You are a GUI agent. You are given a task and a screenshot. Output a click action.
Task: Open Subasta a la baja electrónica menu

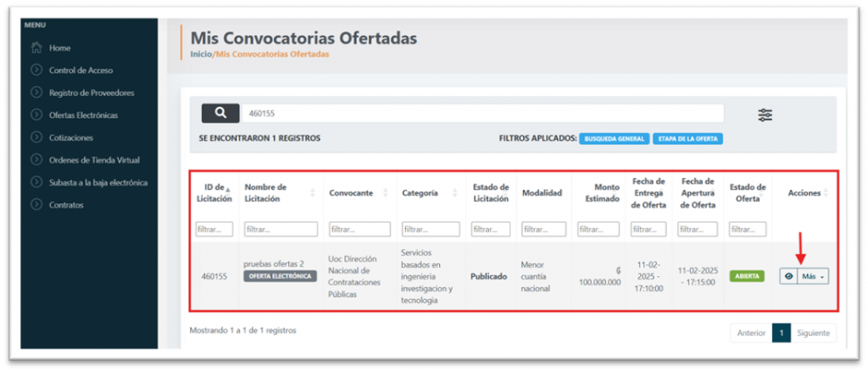point(98,182)
